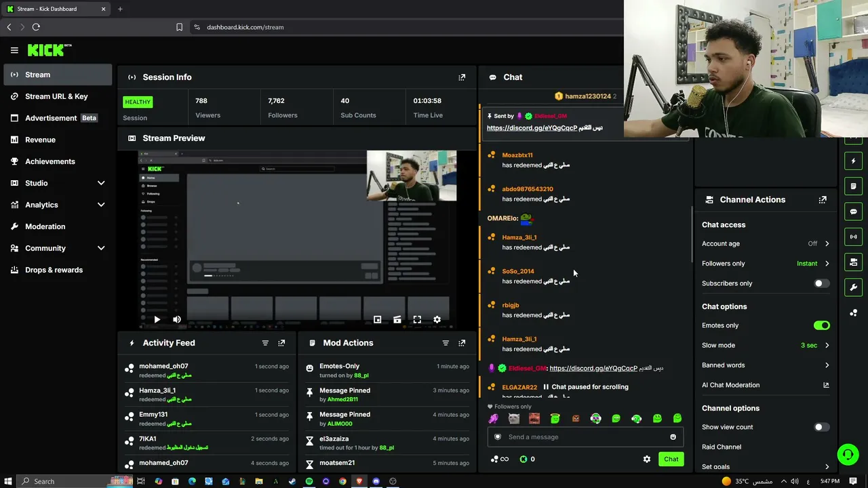868x488 pixels.
Task: Mute the stream preview audio
Action: 177,319
